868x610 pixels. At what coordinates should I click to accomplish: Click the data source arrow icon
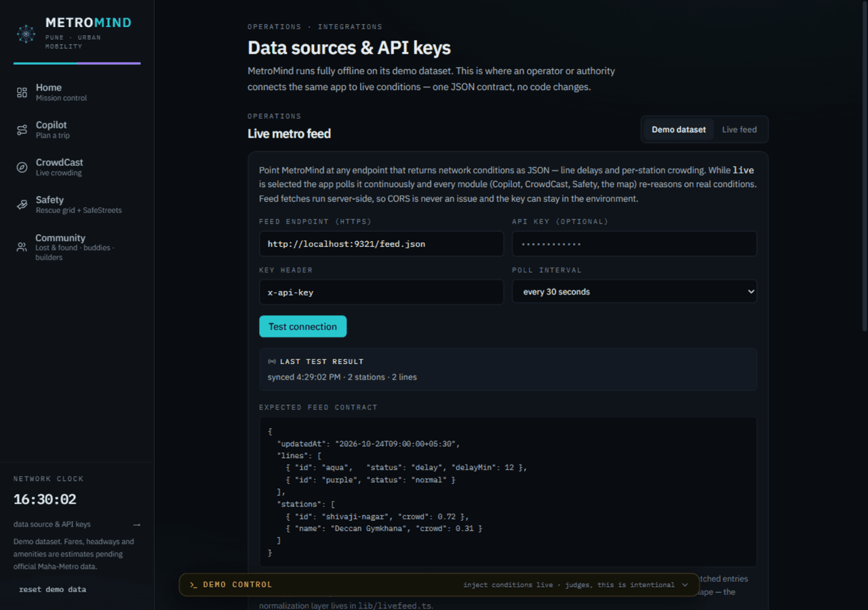(x=136, y=525)
